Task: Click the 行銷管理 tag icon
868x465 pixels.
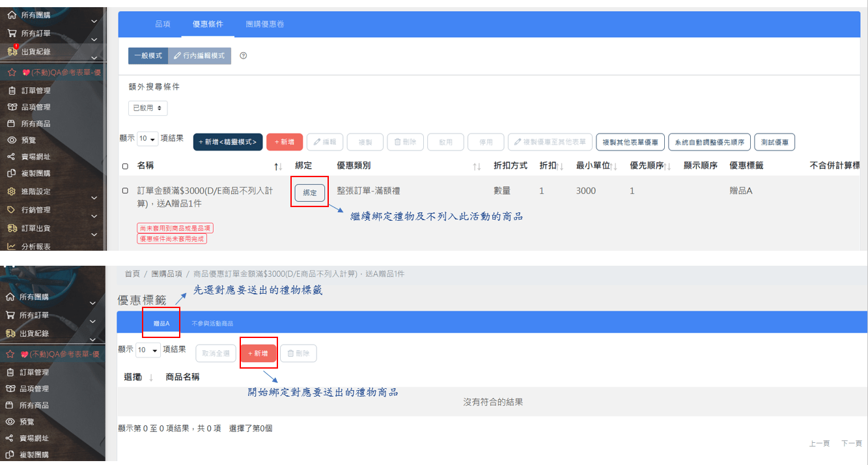Action: point(11,210)
